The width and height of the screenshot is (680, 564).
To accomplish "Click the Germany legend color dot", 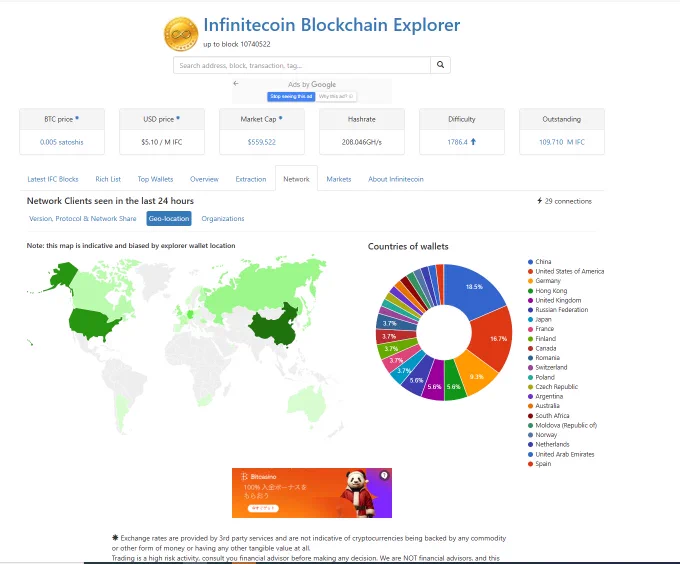I will 530,281.
